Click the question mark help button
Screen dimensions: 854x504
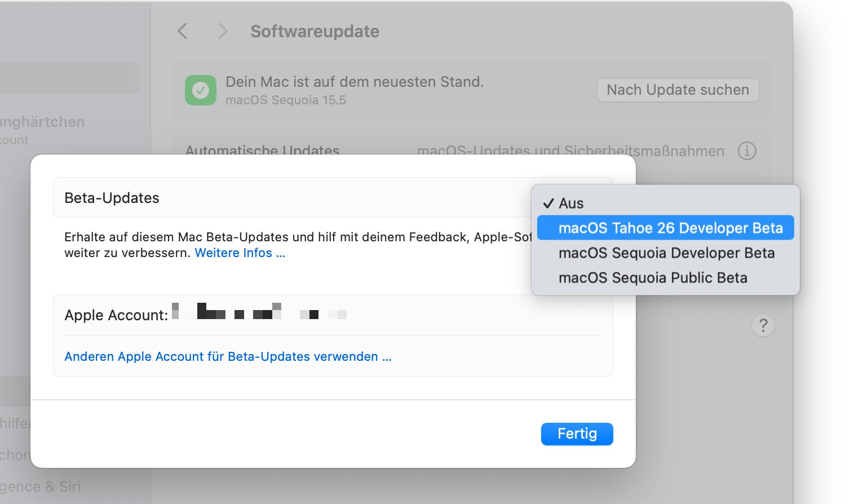(x=763, y=325)
